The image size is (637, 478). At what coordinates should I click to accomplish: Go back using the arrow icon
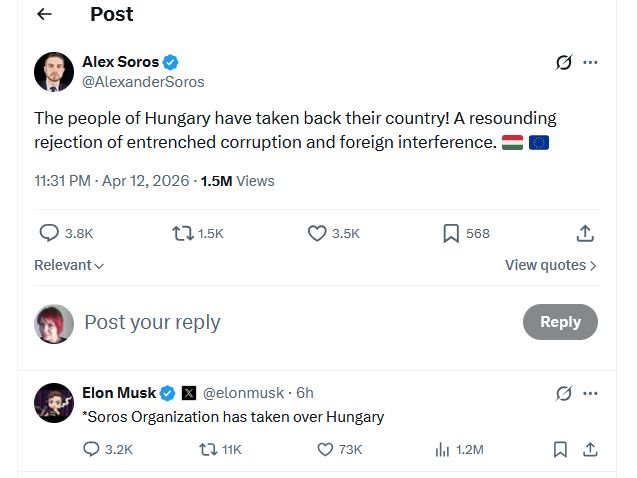click(44, 15)
